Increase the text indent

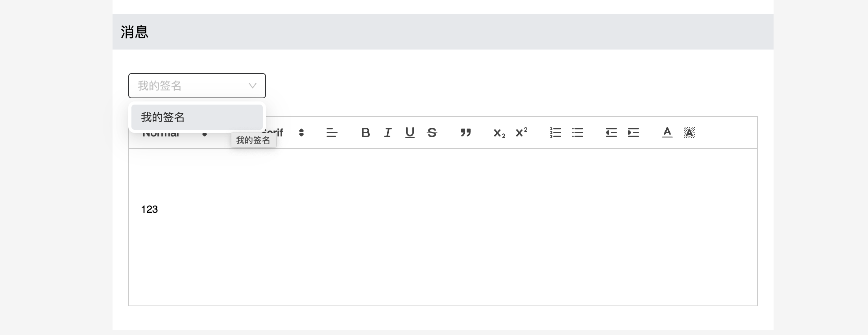point(633,133)
